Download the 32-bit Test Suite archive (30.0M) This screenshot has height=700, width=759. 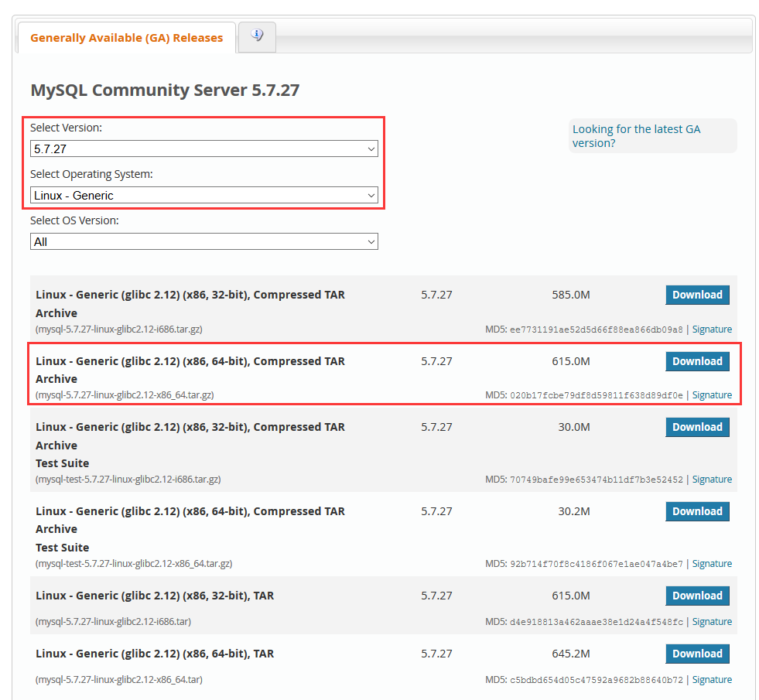pyautogui.click(x=696, y=427)
